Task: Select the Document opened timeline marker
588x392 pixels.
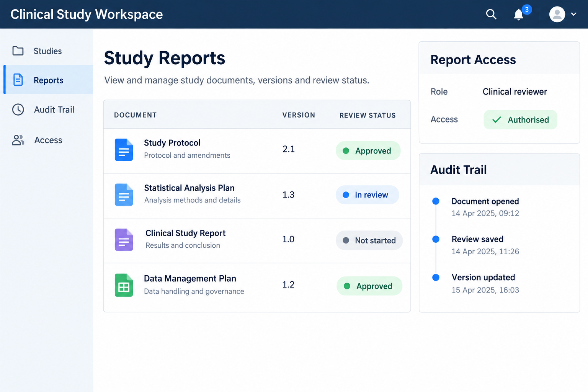Action: click(436, 201)
